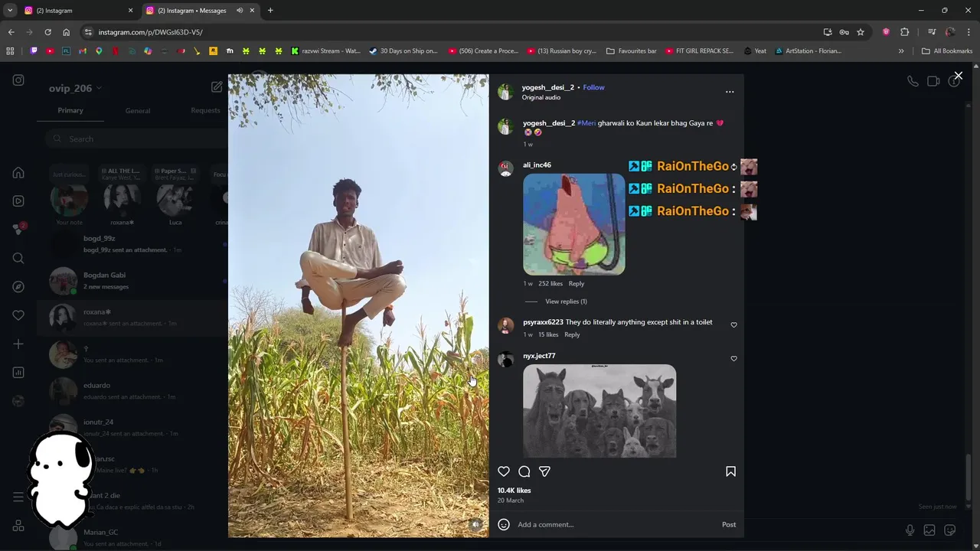Reply to psyraxx6223's comment

point(572,334)
